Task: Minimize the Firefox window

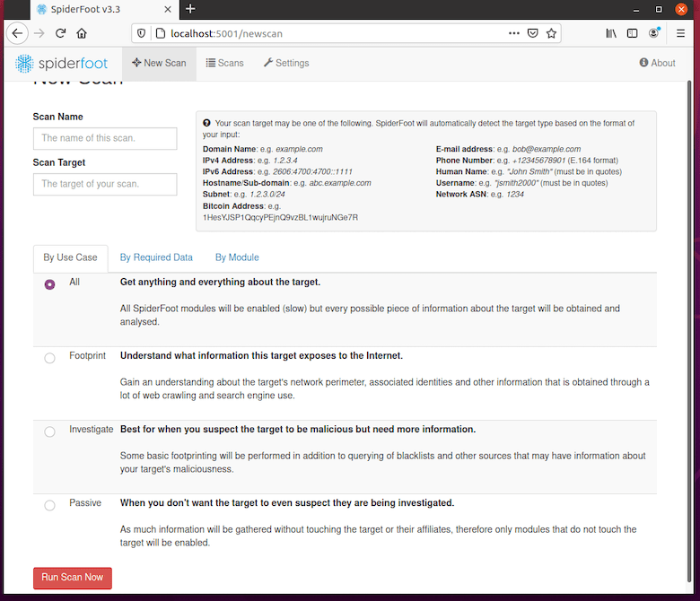Action: tap(636, 9)
